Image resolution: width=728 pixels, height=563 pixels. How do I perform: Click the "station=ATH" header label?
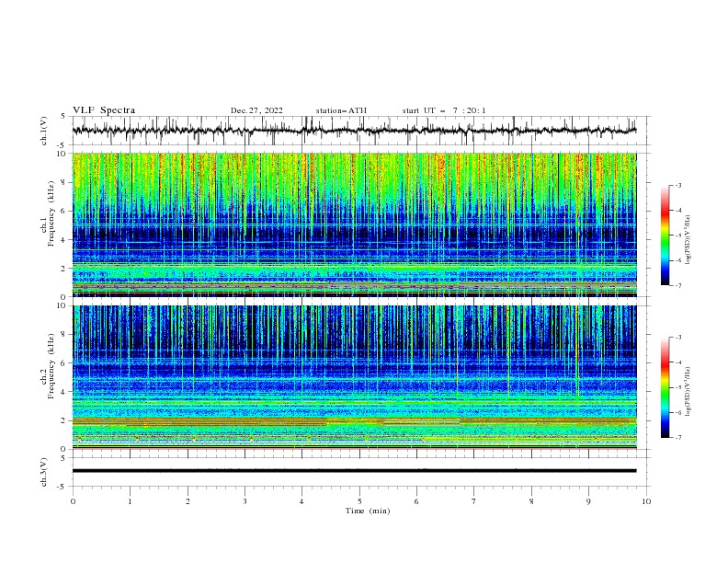(x=341, y=110)
